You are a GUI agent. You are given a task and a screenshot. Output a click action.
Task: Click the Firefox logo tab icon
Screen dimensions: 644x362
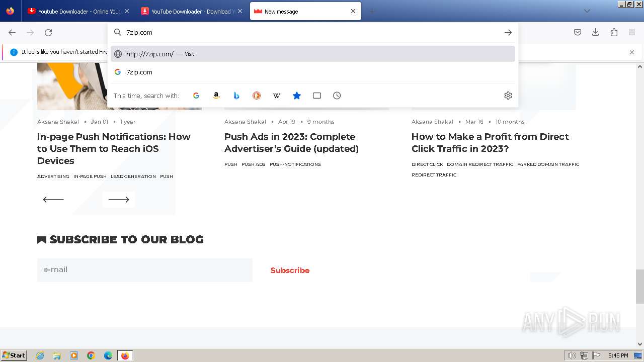coord(10,11)
